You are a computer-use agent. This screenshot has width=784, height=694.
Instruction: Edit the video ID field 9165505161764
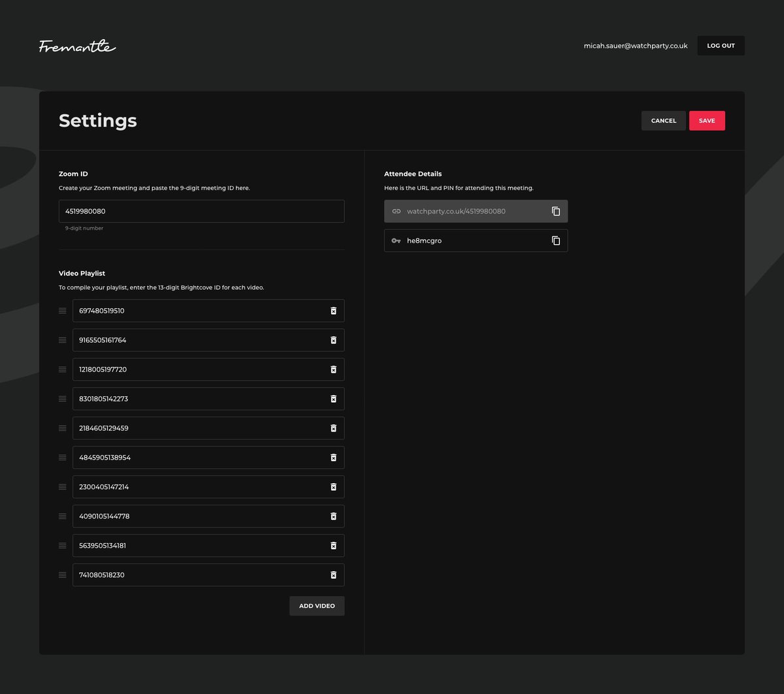[208, 340]
